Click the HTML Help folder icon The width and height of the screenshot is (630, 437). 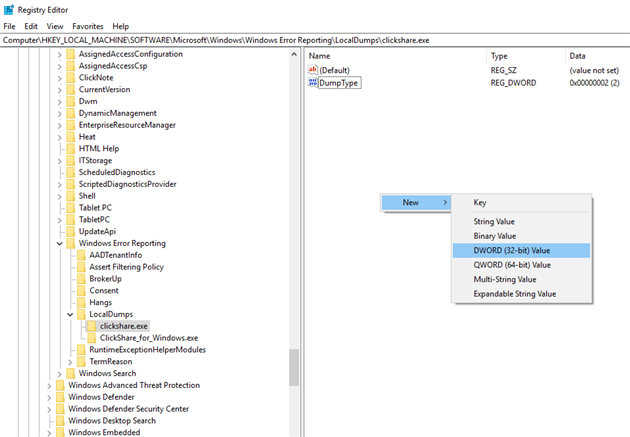(71, 149)
